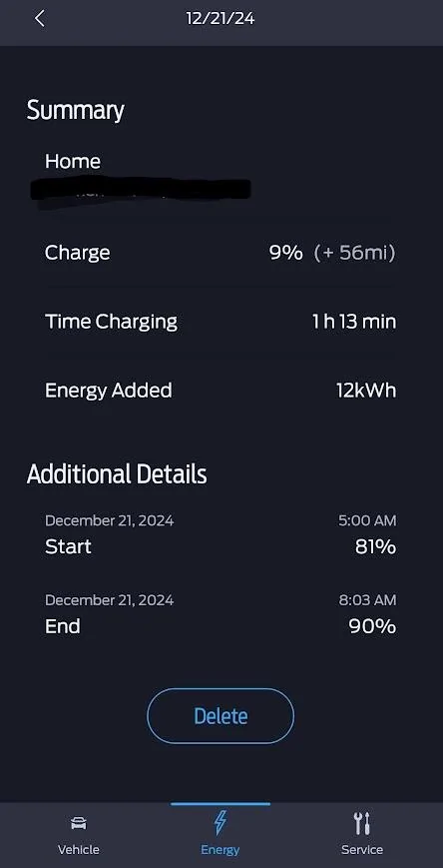Tap the back arrow icon
The height and width of the screenshot is (868, 443).
pyautogui.click(x=39, y=18)
